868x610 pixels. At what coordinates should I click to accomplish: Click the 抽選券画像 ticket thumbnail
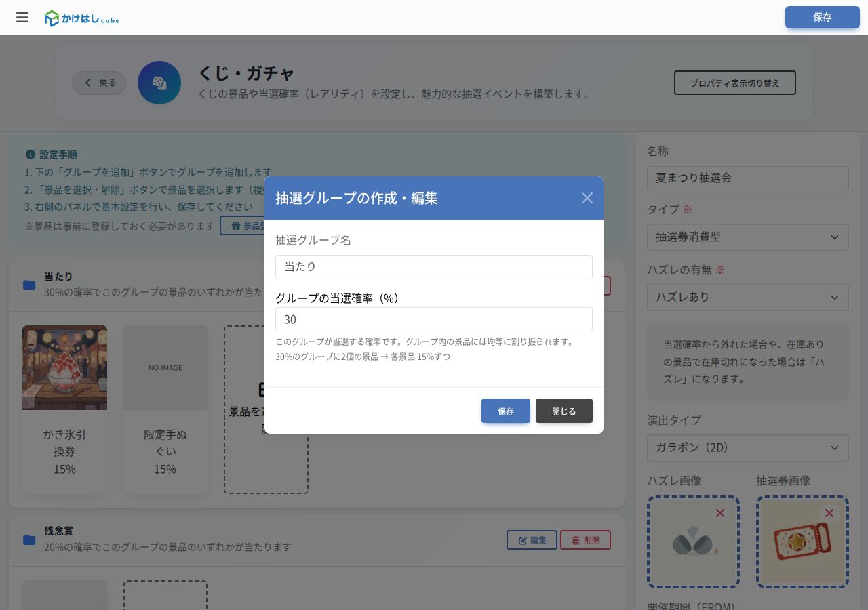point(803,542)
